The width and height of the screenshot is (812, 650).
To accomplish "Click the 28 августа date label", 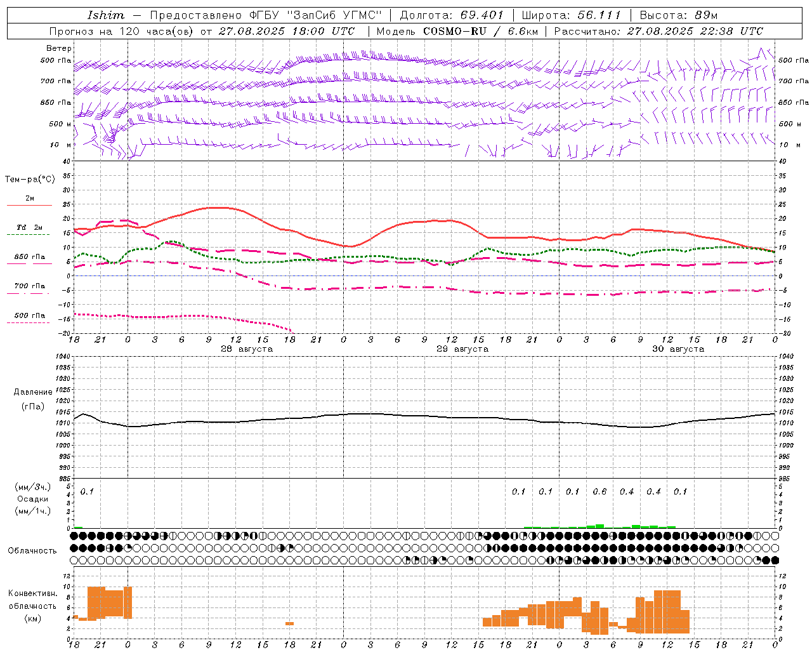I will [247, 349].
